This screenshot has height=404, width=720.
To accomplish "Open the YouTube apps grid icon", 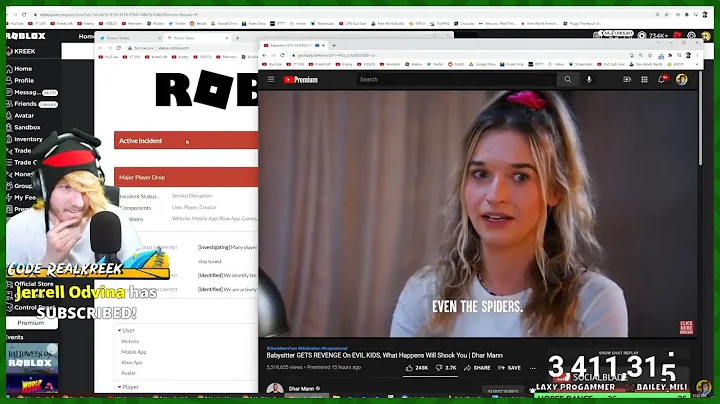I will (644, 79).
